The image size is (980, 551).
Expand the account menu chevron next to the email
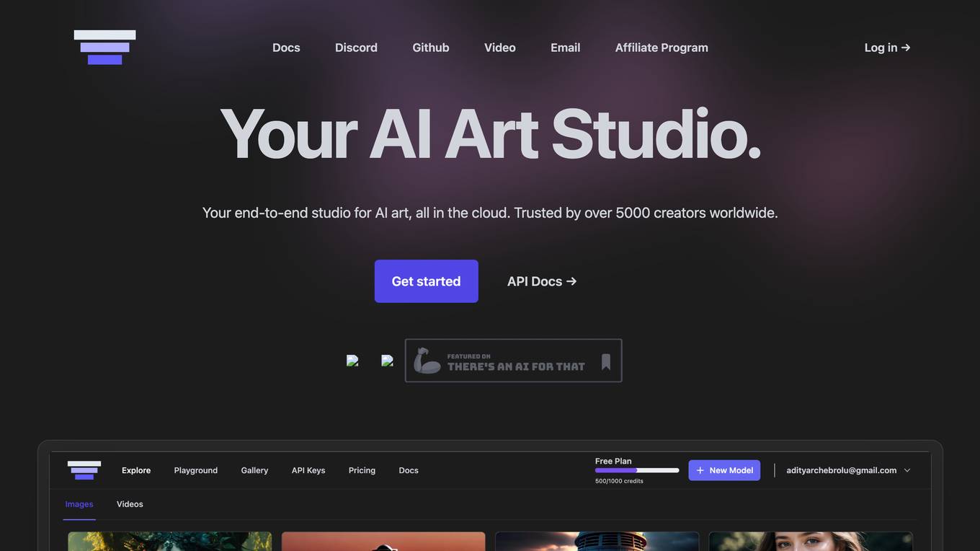click(x=907, y=470)
